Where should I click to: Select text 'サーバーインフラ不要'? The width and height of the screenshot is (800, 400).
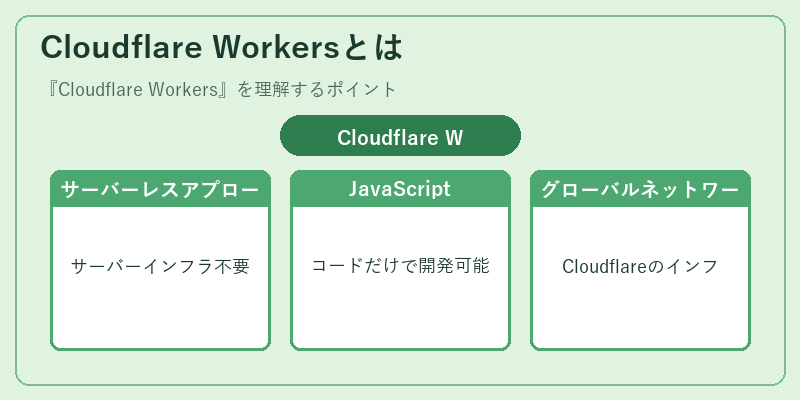[160, 266]
